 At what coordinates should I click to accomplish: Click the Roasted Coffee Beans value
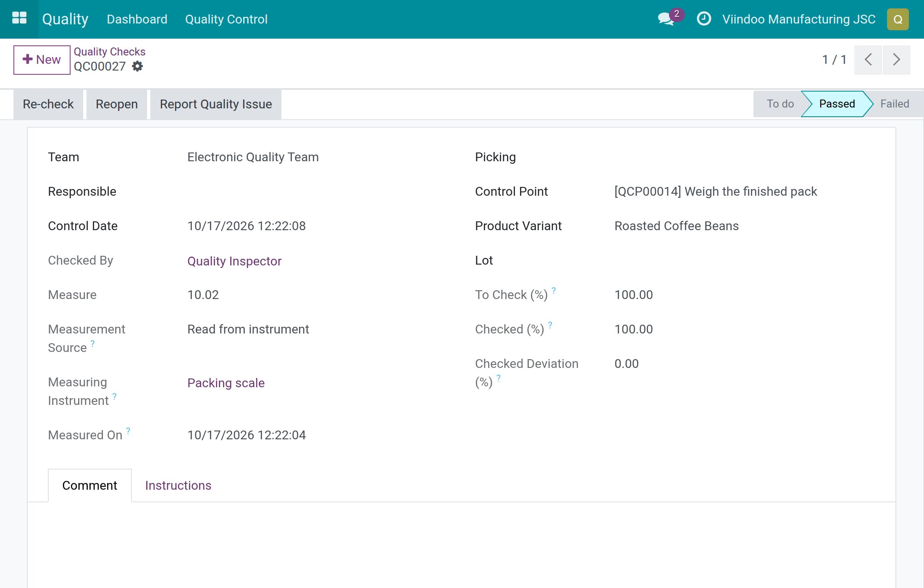676,226
